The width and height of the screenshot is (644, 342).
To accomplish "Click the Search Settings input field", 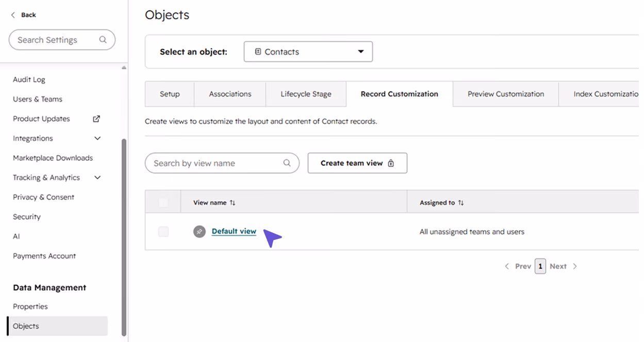I will (x=62, y=40).
